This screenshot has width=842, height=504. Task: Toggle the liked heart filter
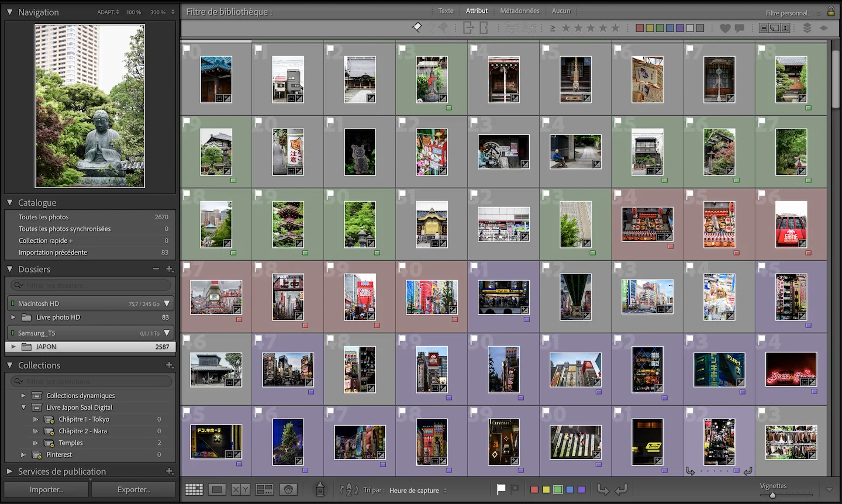click(725, 28)
